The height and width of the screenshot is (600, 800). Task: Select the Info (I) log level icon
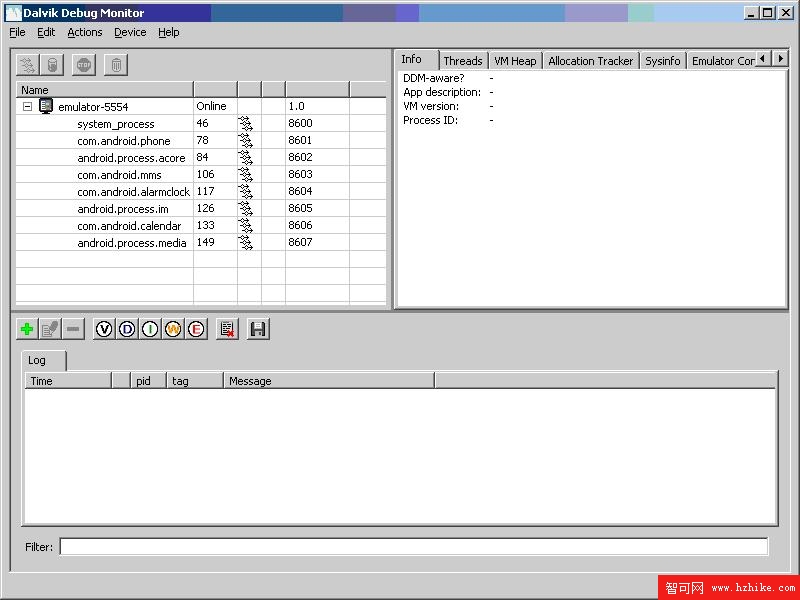(150, 329)
